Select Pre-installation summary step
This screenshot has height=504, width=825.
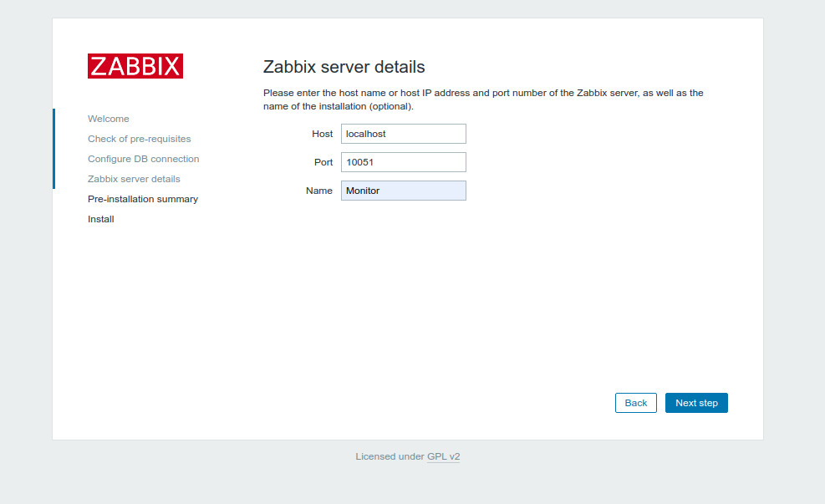pos(143,199)
